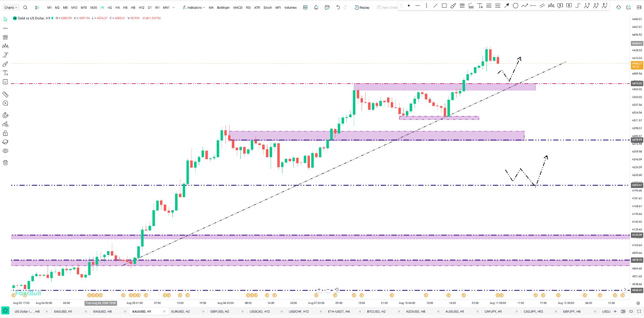This screenshot has width=644, height=318.
Task: Reset the chart view
Action: point(337,289)
